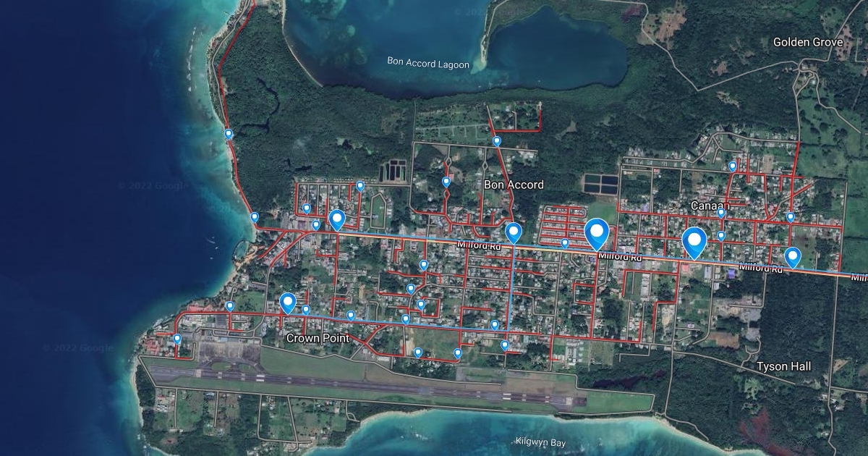Click the easternmost medium pin on Milford Rd
This screenshot has height=456, width=868.
point(793,257)
